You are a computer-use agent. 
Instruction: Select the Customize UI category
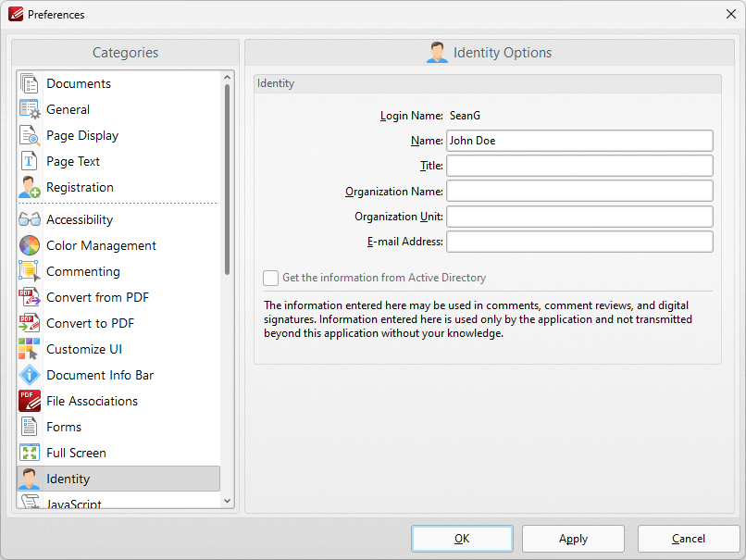[118, 349]
